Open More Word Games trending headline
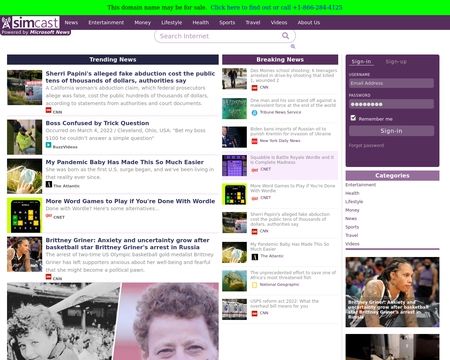The height and width of the screenshot is (360, 450). (130, 201)
